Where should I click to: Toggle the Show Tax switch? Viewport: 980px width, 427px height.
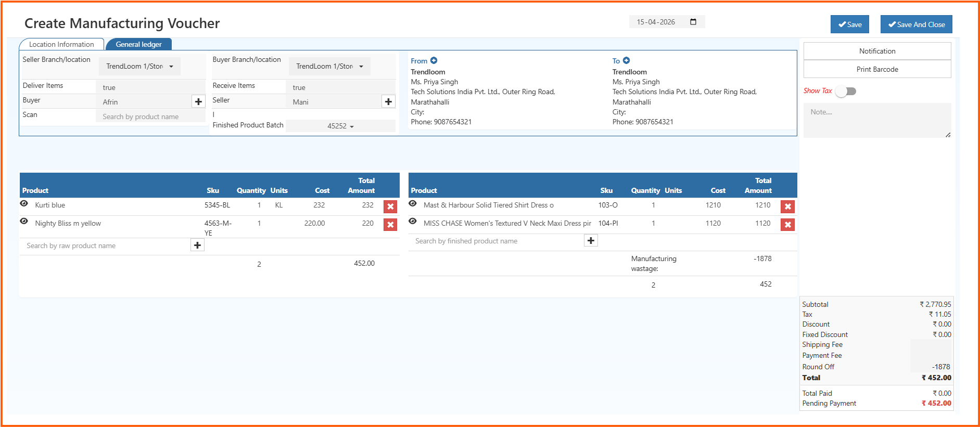click(846, 92)
